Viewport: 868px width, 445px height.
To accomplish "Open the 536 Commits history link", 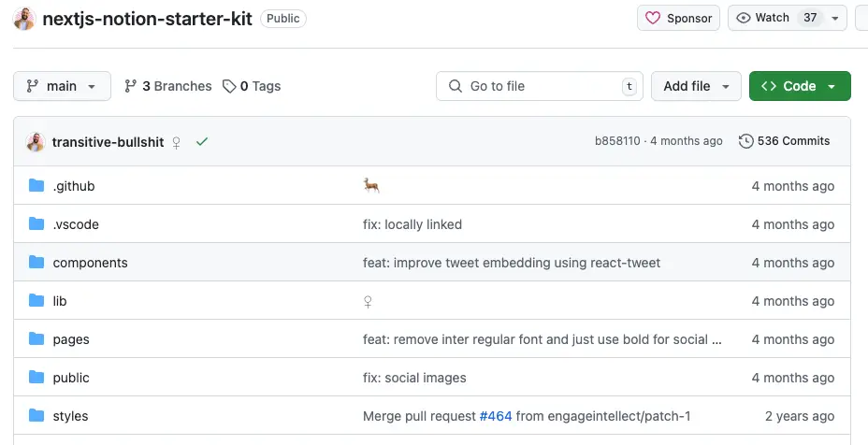I will point(785,141).
